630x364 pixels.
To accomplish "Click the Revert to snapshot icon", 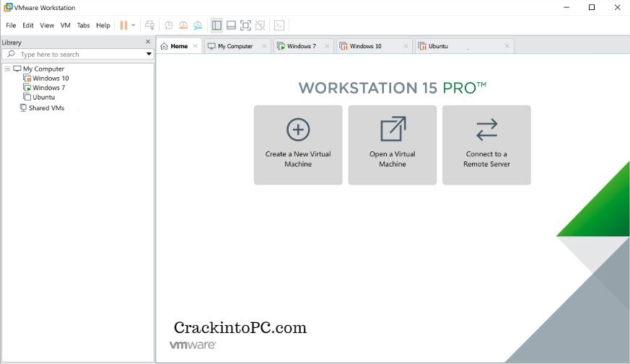I will pyautogui.click(x=183, y=25).
